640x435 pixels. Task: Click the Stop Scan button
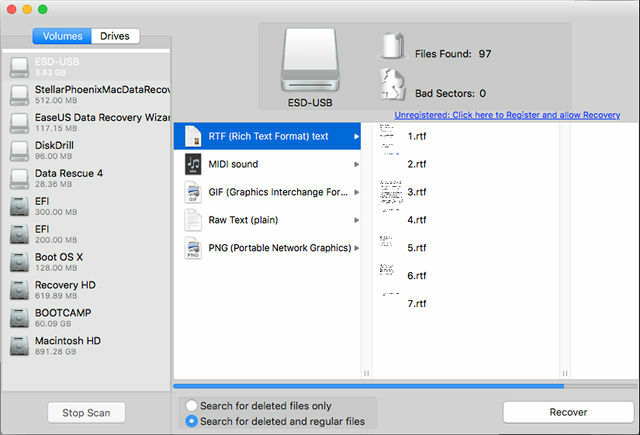(86, 413)
